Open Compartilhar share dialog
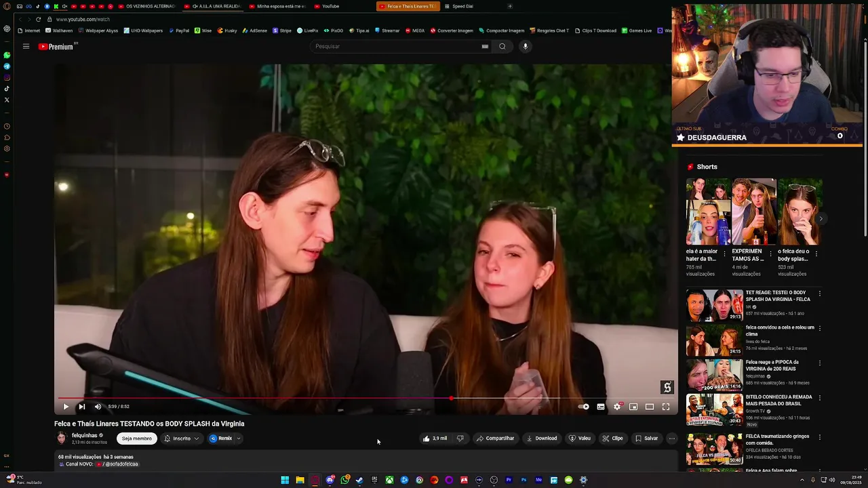The image size is (868, 488). [x=496, y=439]
